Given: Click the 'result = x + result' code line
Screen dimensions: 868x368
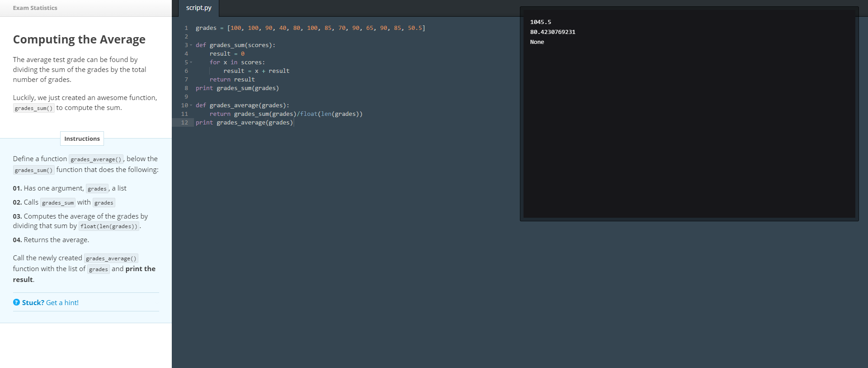Looking at the screenshot, I should point(256,71).
